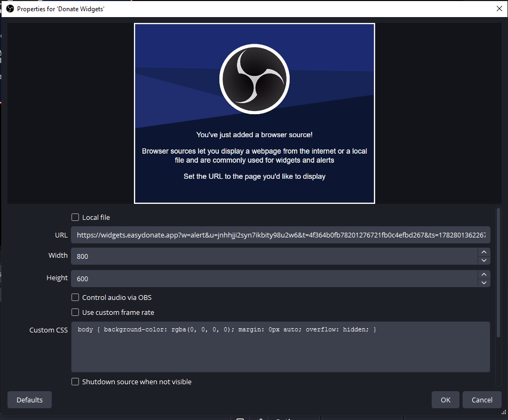Screen dimensions: 508x420
Task: Enable the Local file checkbox
Action: [x=75, y=217]
